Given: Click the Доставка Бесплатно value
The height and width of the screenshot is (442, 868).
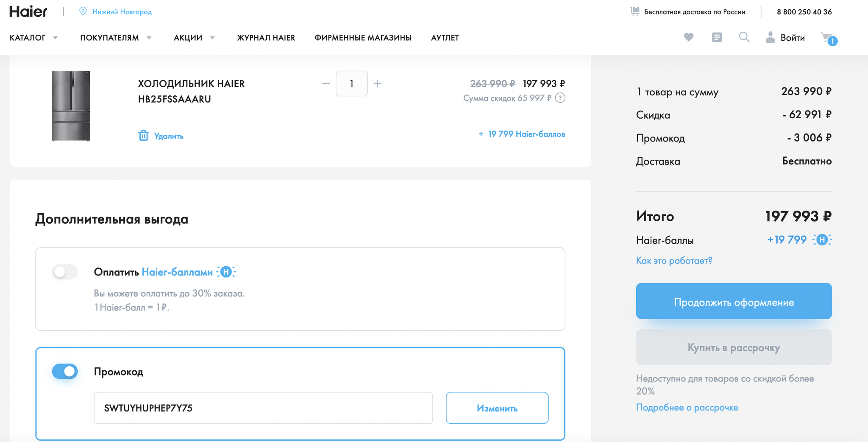Looking at the screenshot, I should tap(807, 161).
